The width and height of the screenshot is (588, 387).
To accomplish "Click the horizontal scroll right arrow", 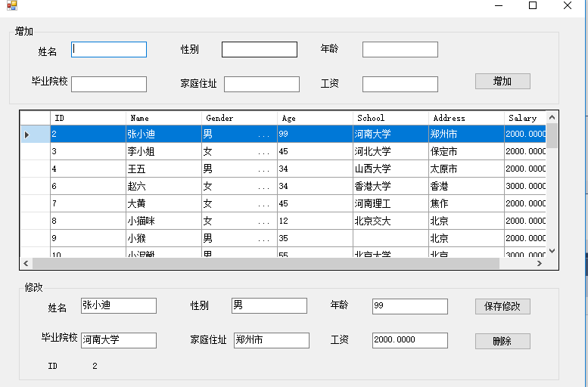I will point(540,263).
